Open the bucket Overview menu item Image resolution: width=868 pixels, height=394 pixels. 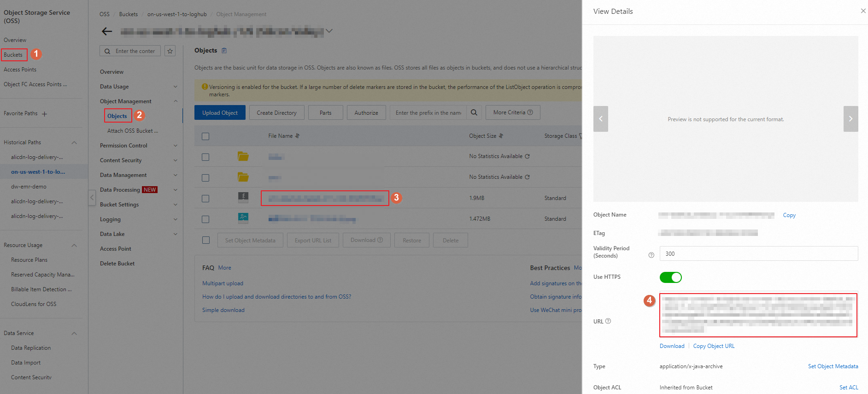point(111,72)
